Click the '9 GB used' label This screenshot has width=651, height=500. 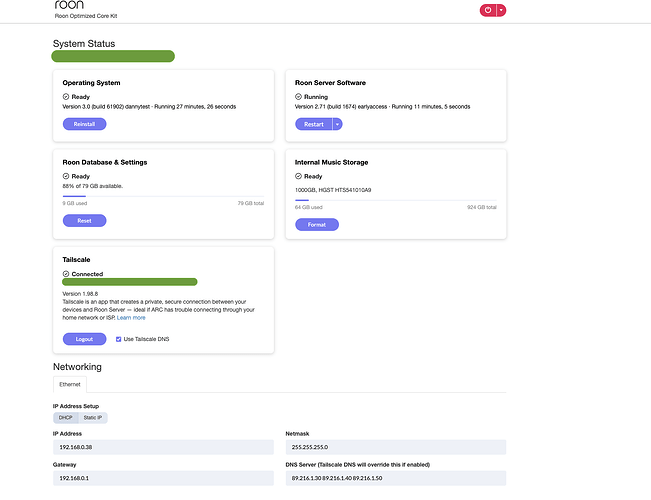75,203
